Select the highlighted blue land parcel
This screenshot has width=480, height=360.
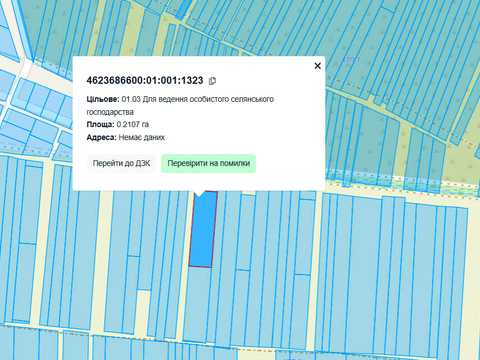(x=203, y=230)
